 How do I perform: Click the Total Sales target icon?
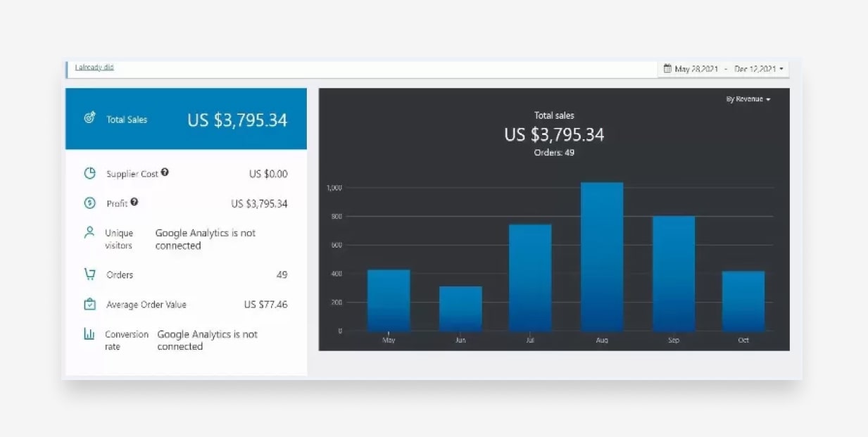(89, 118)
